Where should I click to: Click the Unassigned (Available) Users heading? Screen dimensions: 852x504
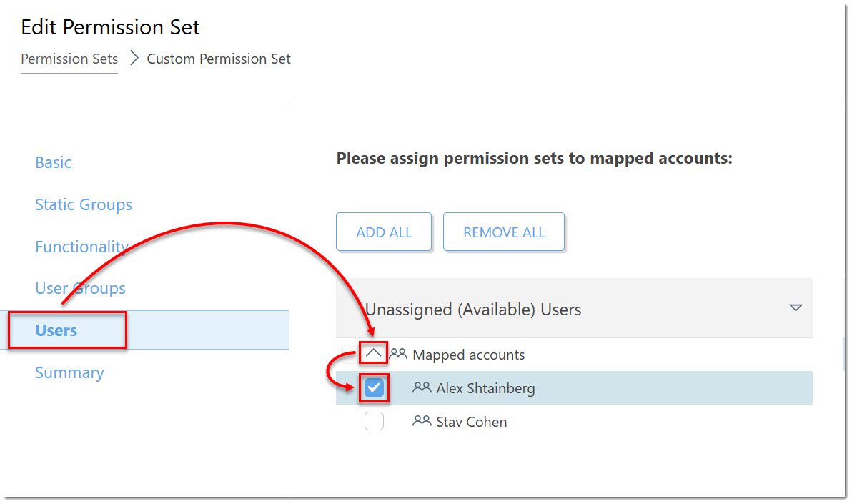pos(473,310)
